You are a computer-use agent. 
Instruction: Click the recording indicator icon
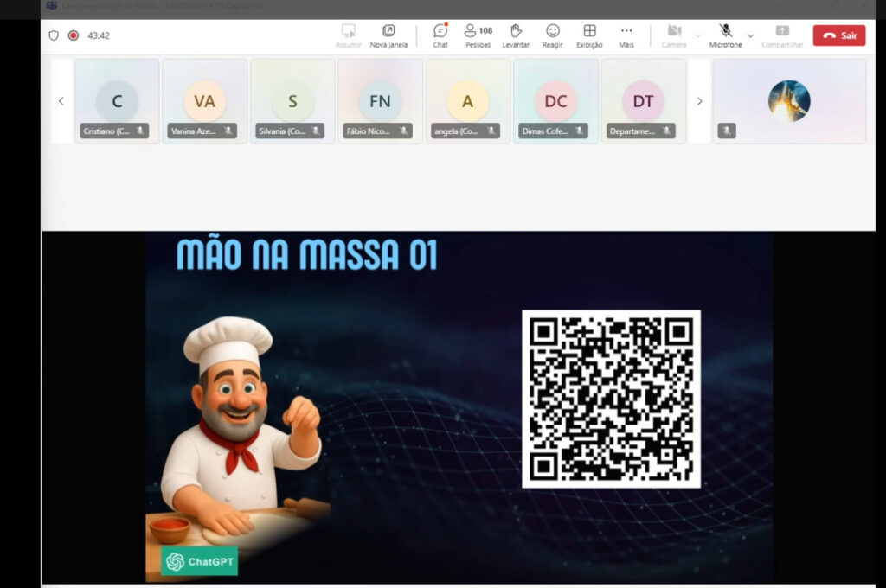[74, 35]
